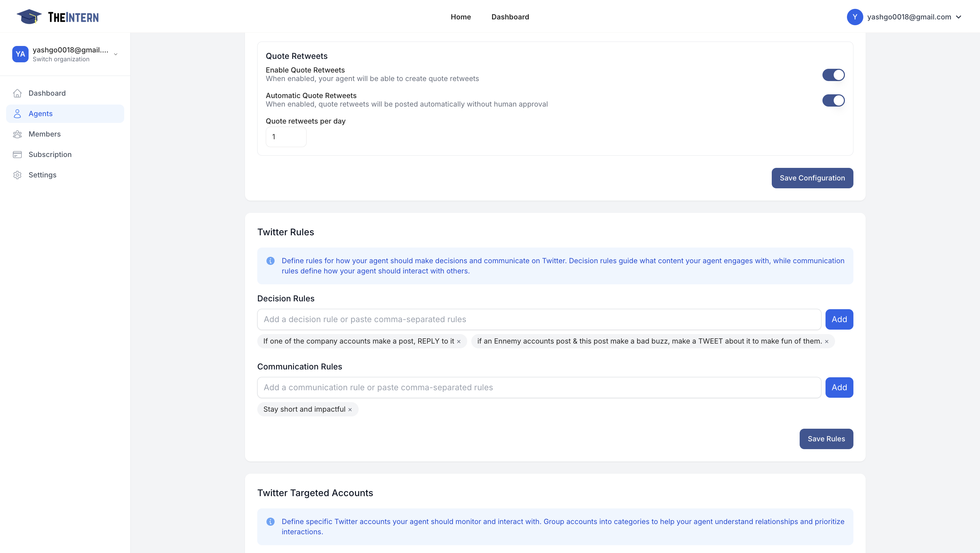This screenshot has height=553, width=980.
Task: Turn off Automatic Quote Retweets switch
Action: click(833, 100)
